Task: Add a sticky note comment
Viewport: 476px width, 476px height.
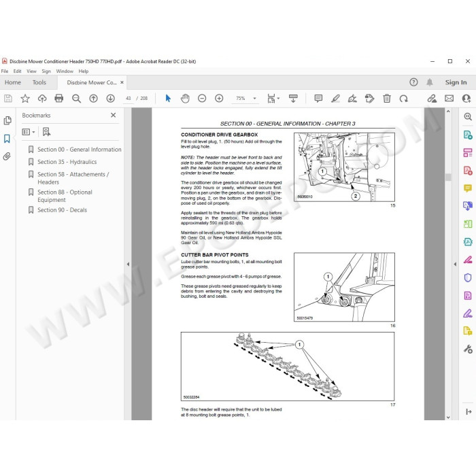Action: (x=318, y=99)
